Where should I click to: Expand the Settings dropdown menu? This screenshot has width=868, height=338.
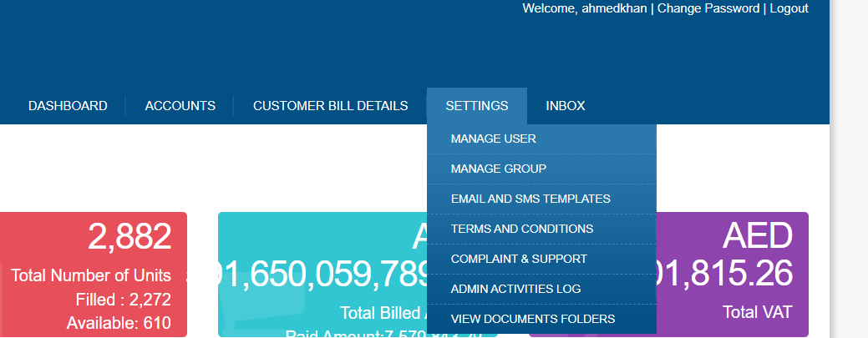pyautogui.click(x=476, y=106)
